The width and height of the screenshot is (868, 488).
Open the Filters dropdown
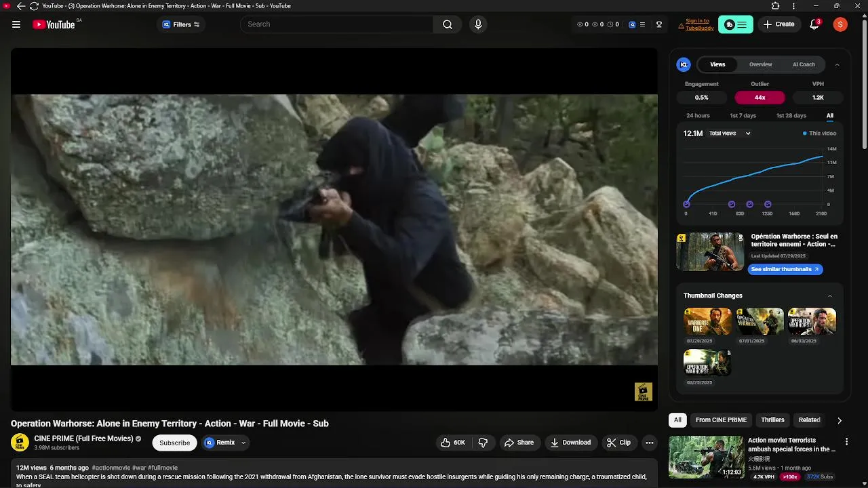click(181, 24)
